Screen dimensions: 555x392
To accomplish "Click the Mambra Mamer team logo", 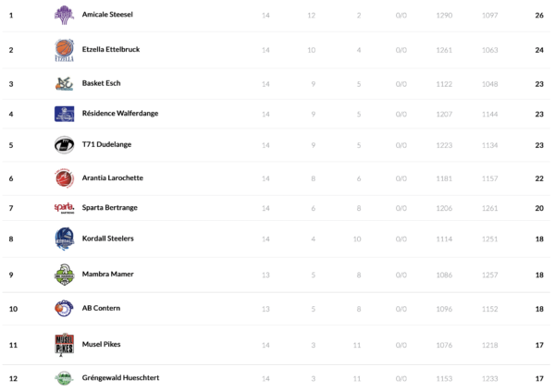I will [x=64, y=274].
